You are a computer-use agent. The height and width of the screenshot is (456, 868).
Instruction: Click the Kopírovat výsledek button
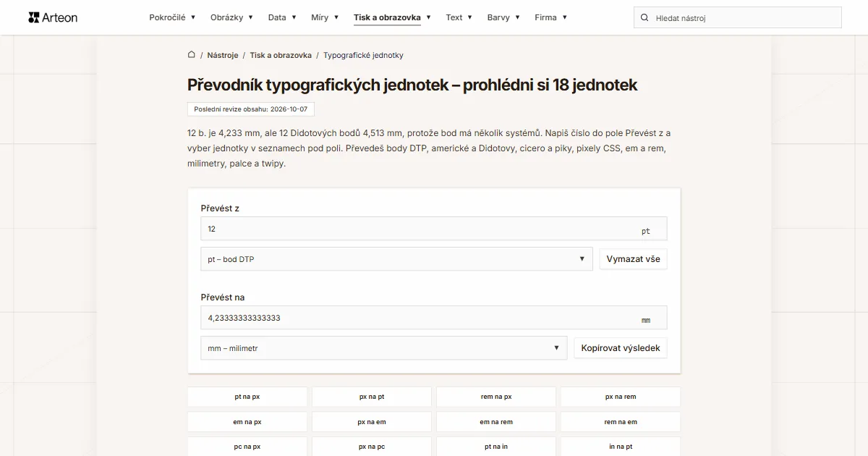[621, 348]
